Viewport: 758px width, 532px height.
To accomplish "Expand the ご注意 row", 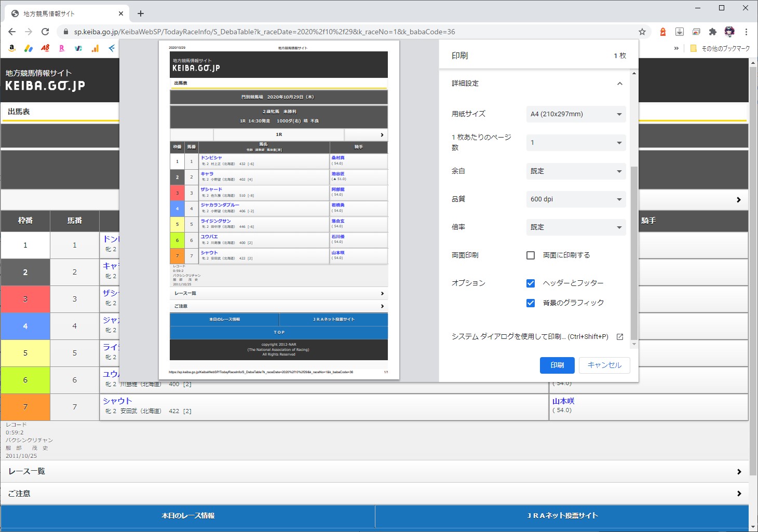I will tap(374, 494).
